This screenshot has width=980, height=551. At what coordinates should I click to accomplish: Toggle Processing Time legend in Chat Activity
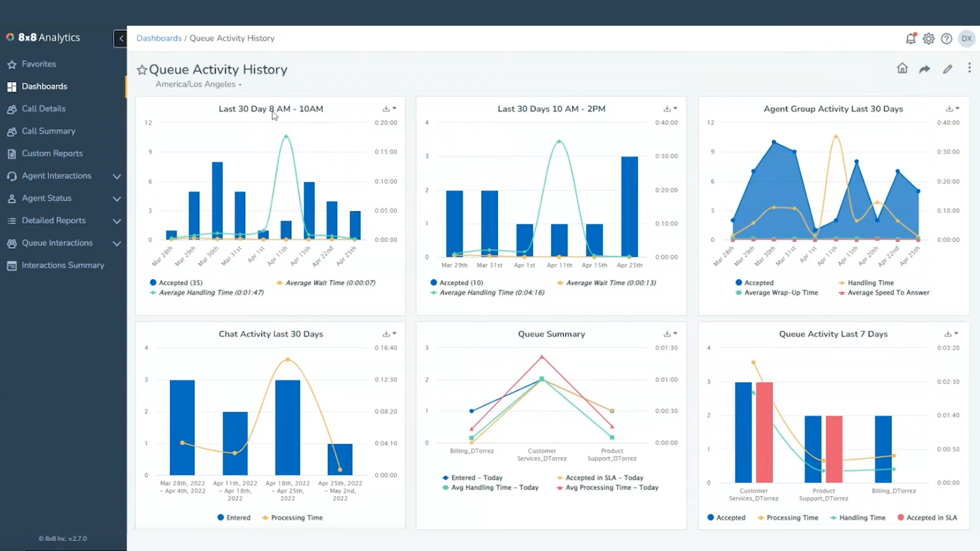292,518
